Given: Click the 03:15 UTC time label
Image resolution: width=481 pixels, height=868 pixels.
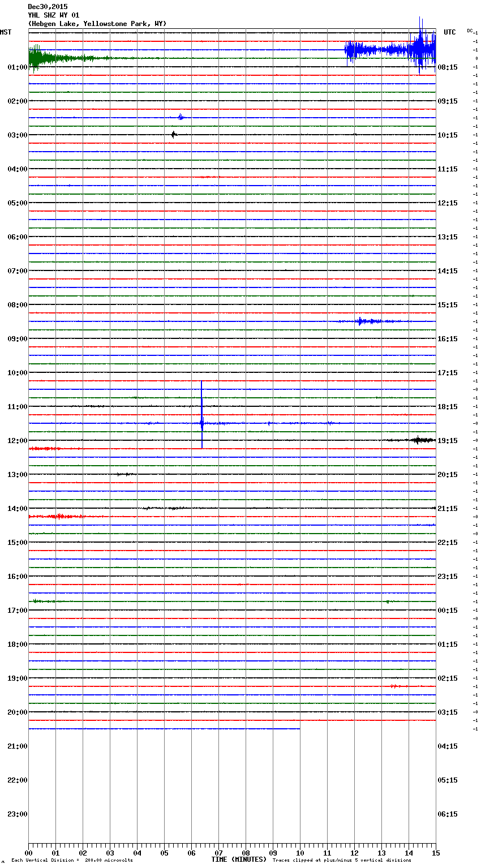Looking at the screenshot, I should click(448, 712).
